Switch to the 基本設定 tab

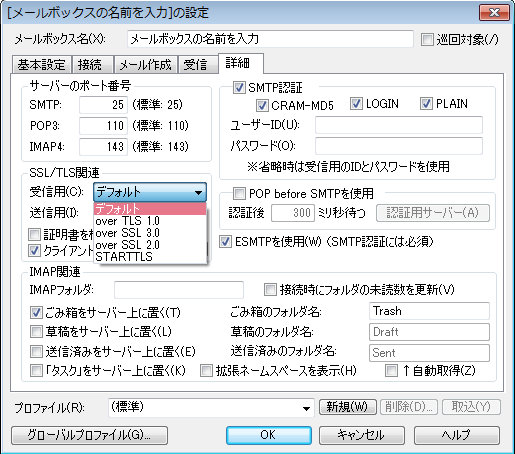point(42,64)
